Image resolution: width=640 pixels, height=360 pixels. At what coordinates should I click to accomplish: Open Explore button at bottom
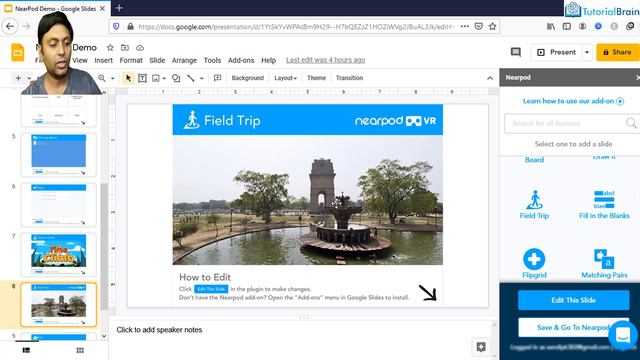click(x=481, y=347)
